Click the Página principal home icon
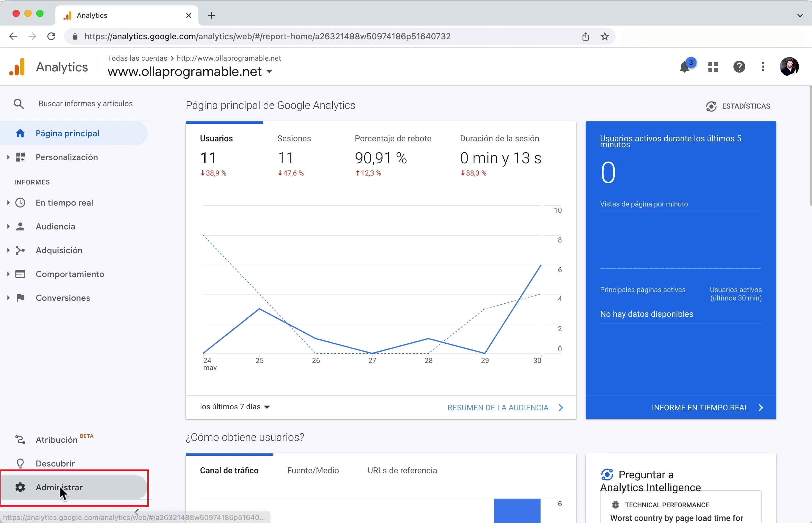812x523 pixels. click(20, 134)
